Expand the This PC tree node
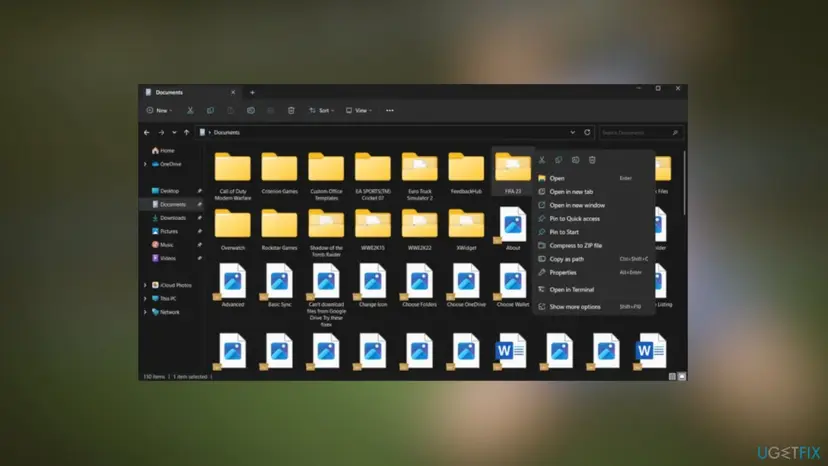 coord(145,299)
